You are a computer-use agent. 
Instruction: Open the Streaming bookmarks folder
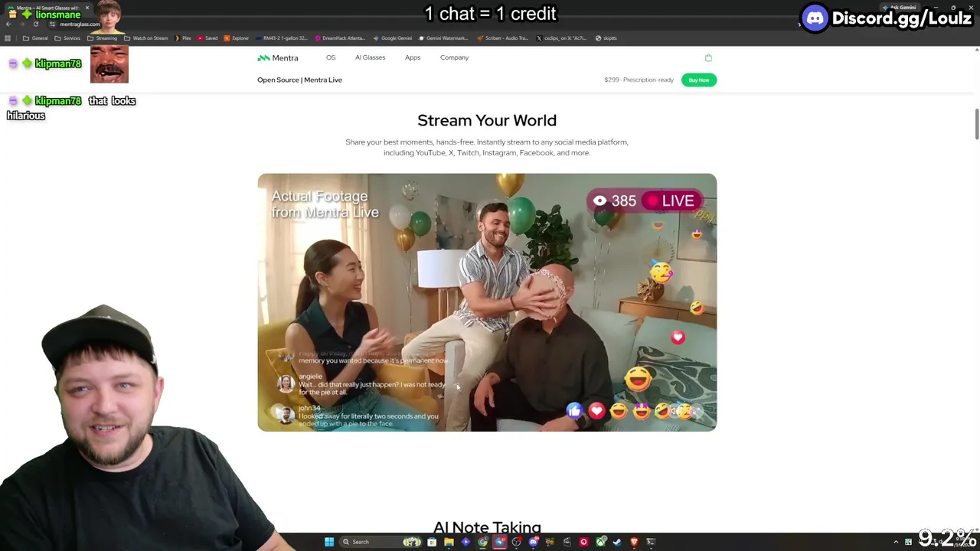click(102, 38)
